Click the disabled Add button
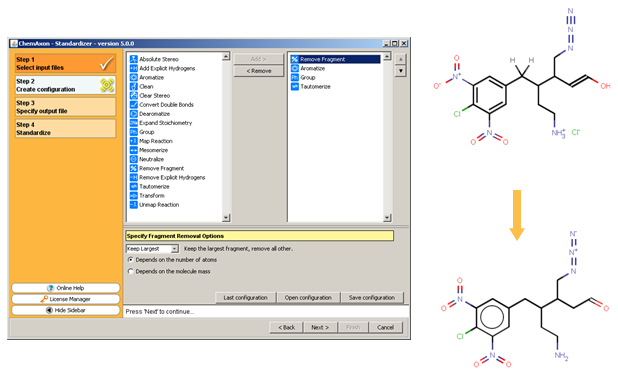Screen dimensions: 618x374 (x=259, y=59)
